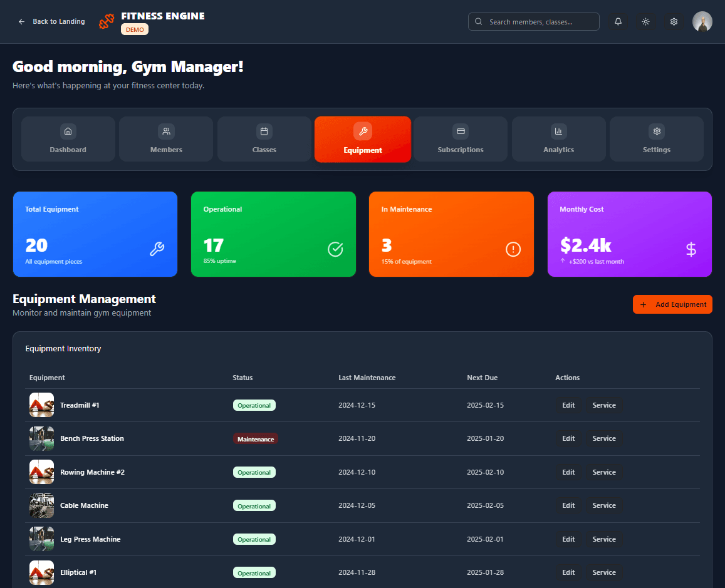Edit Leg Press Machine
The height and width of the screenshot is (588, 725).
pos(568,539)
